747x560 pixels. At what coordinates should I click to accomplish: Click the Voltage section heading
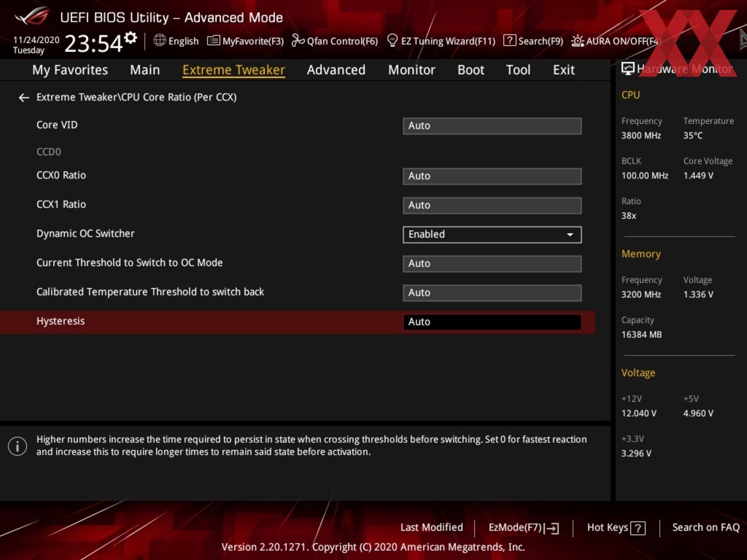638,372
